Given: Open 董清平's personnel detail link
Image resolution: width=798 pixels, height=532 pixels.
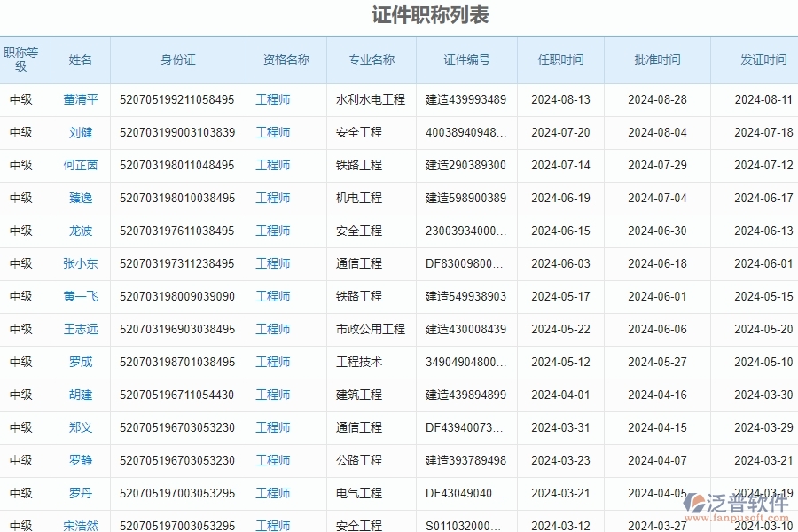Looking at the screenshot, I should tap(81, 99).
